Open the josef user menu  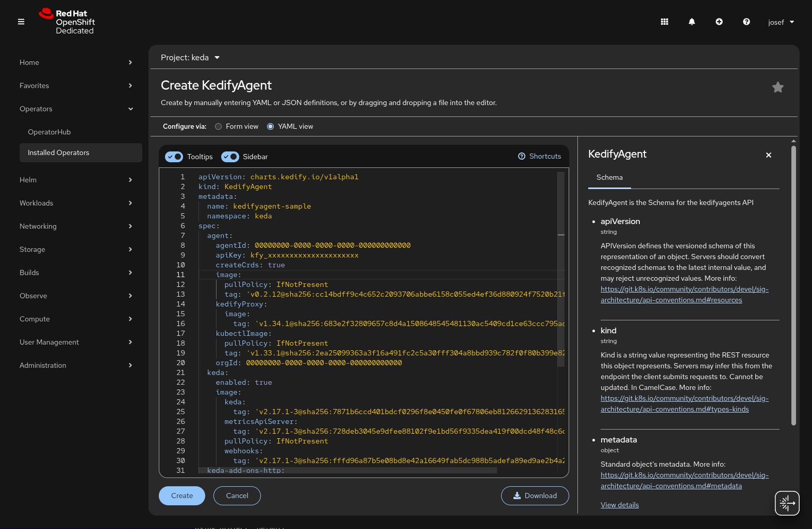pyautogui.click(x=781, y=22)
